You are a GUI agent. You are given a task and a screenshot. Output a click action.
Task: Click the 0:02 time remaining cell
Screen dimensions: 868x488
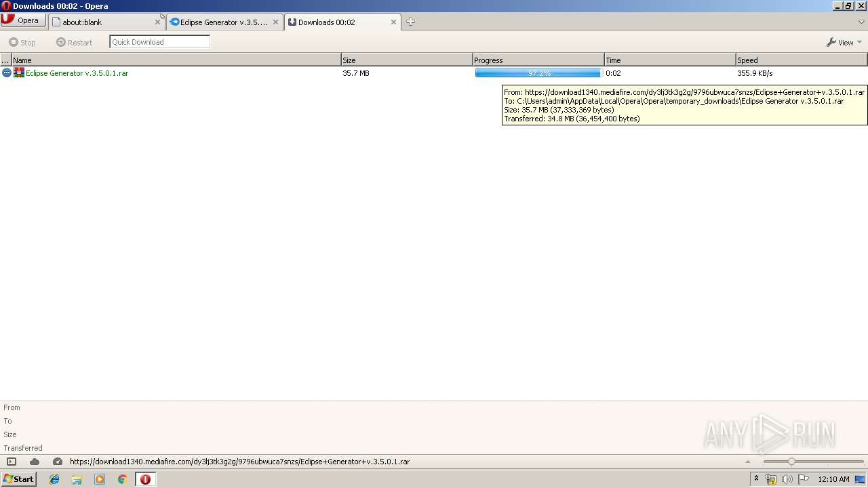(613, 73)
